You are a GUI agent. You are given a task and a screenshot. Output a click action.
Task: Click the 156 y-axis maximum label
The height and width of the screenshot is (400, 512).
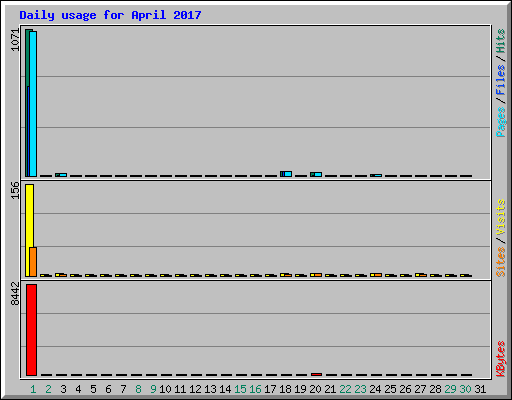point(15,190)
